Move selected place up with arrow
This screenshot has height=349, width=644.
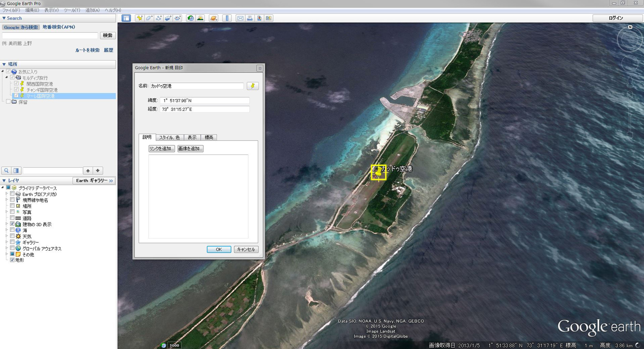coord(88,170)
